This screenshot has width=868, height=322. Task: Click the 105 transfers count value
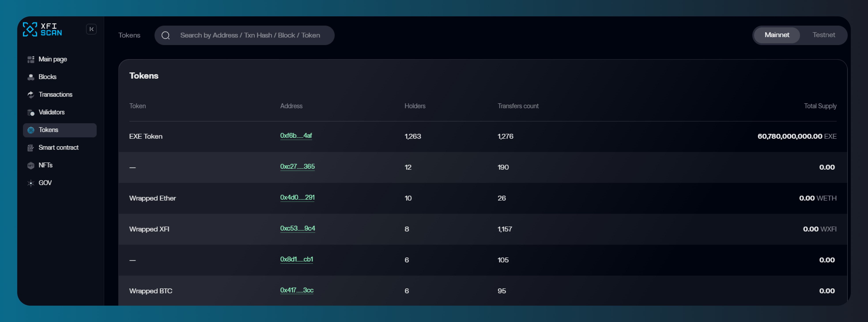[503, 260]
